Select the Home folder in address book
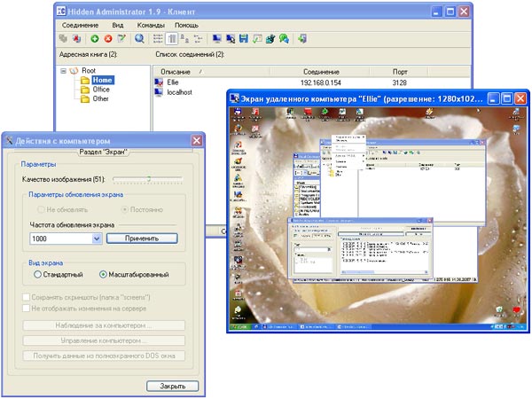 [x=102, y=80]
